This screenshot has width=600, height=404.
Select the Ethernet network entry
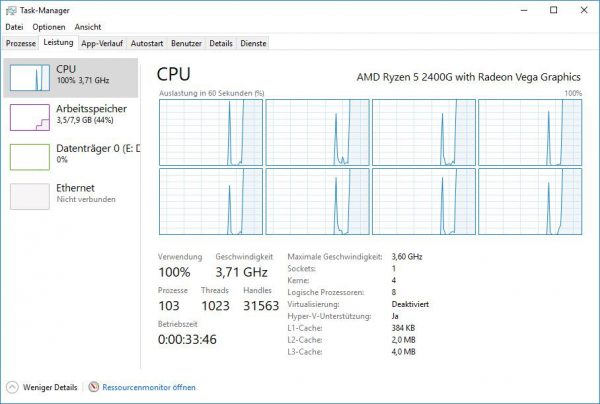click(71, 196)
